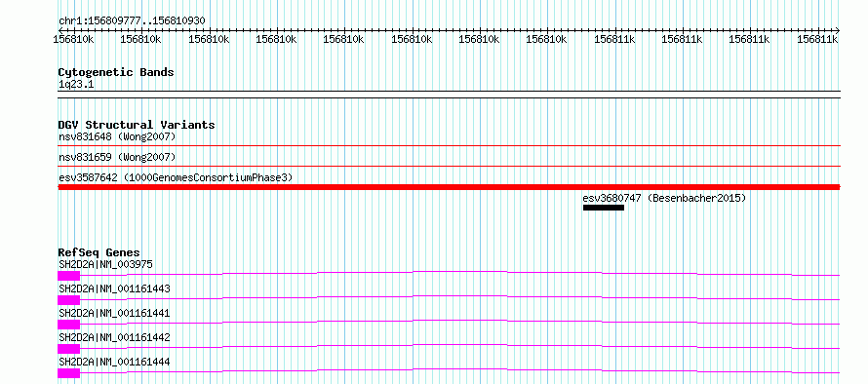Click the magenta exon box of NM_001161441
The height and width of the screenshot is (384, 868).
68,325
